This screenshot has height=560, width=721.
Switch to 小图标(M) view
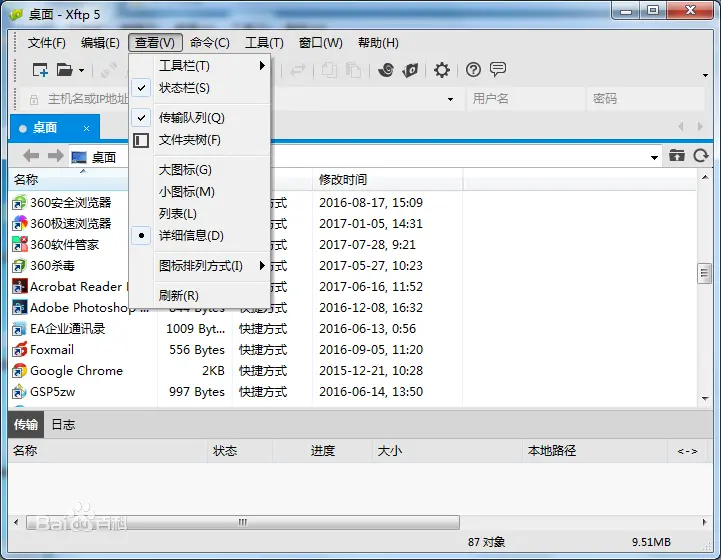(200, 192)
